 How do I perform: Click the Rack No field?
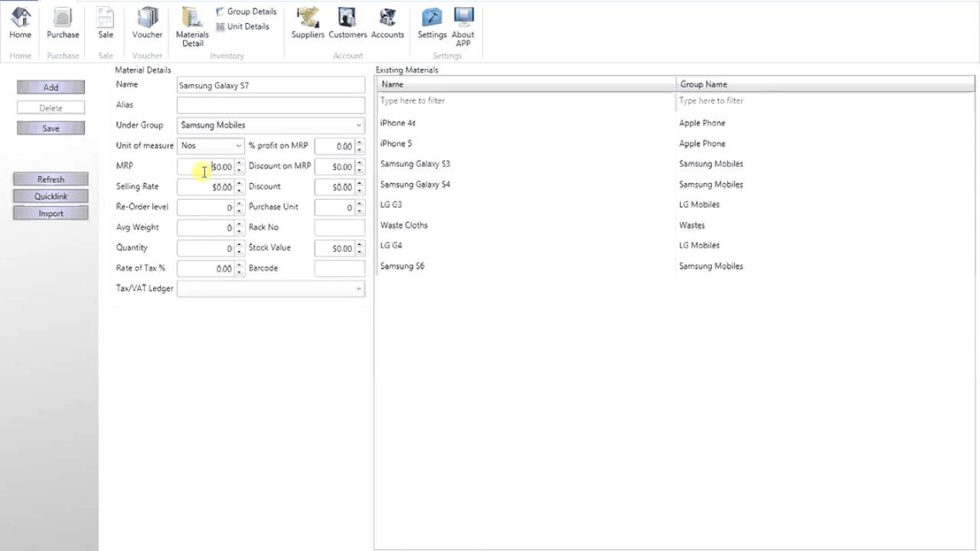(x=340, y=227)
